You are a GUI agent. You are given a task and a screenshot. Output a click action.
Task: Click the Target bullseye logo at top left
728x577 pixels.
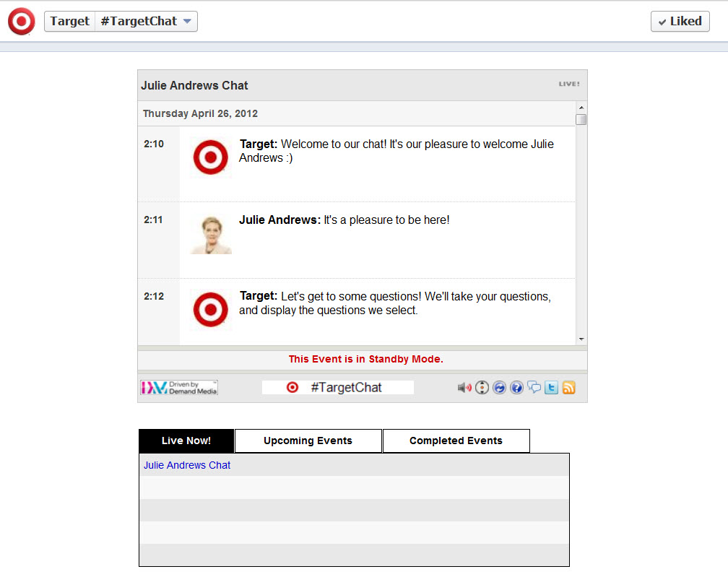[22, 22]
